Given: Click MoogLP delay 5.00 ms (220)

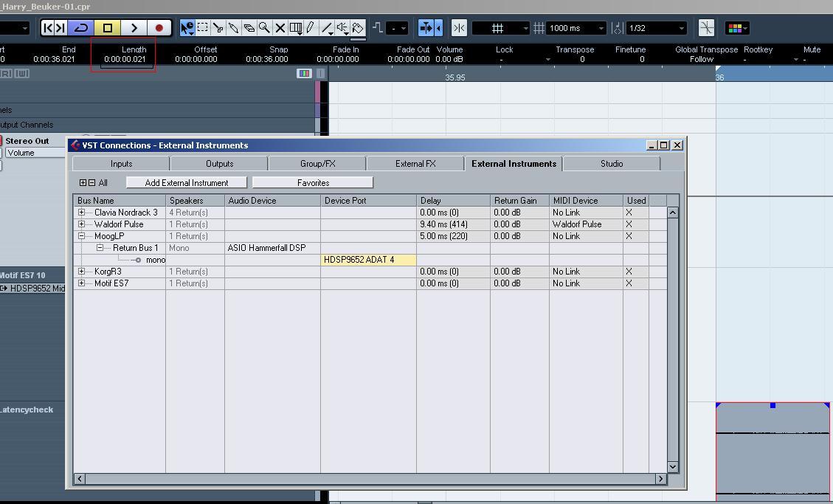Looking at the screenshot, I should (452, 236).
